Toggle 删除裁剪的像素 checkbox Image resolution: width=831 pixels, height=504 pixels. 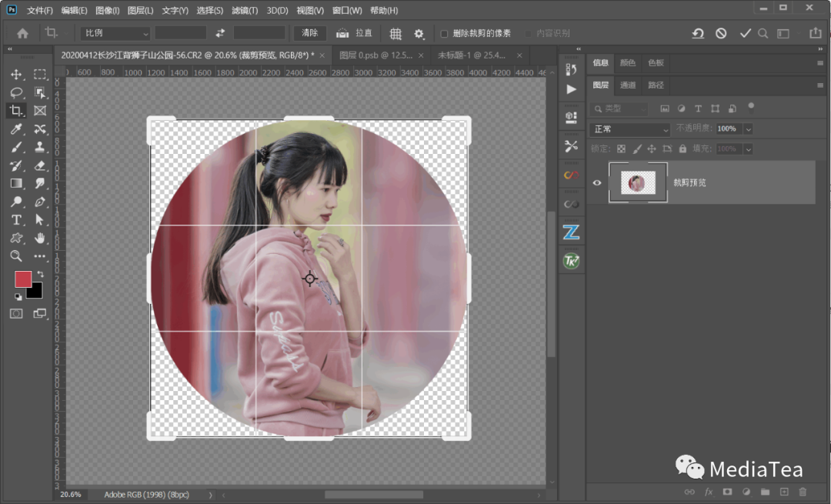(444, 33)
